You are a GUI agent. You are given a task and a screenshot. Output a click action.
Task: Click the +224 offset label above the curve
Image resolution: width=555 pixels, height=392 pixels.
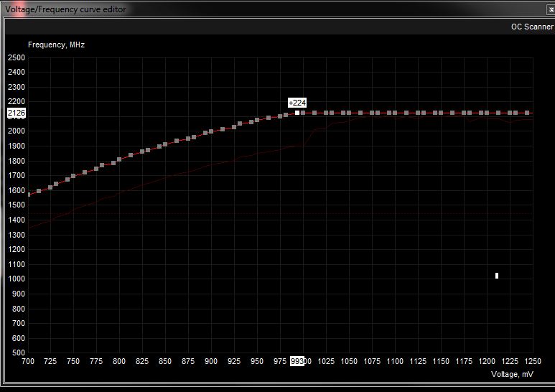click(297, 103)
